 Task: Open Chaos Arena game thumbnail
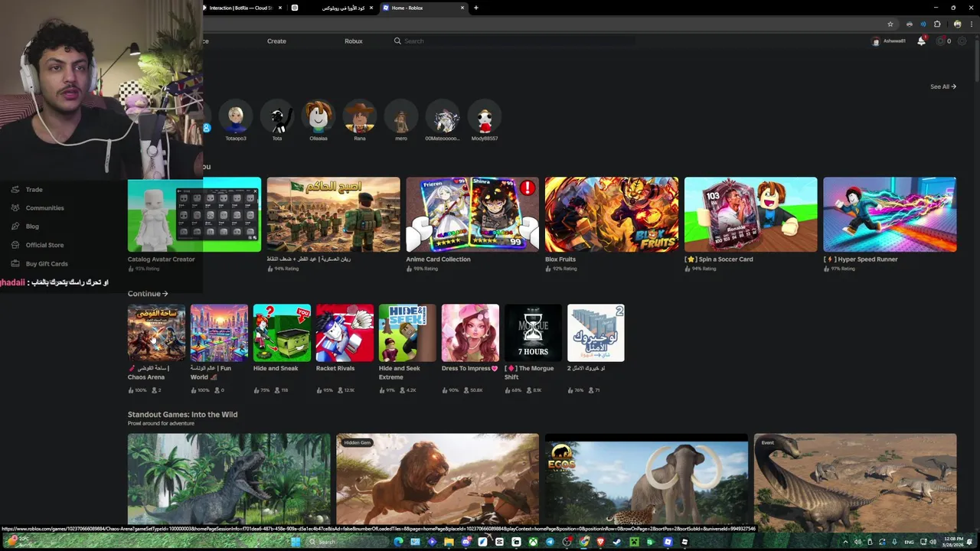157,333
